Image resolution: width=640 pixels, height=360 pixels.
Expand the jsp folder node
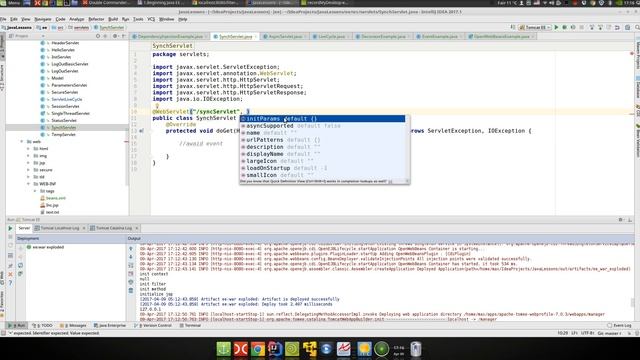tap(28, 163)
